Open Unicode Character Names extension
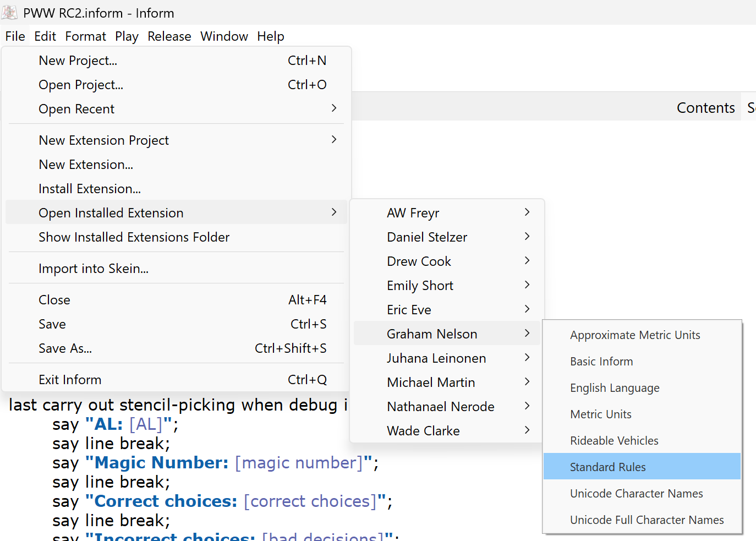Viewport: 756px width, 541px height. tap(642, 494)
